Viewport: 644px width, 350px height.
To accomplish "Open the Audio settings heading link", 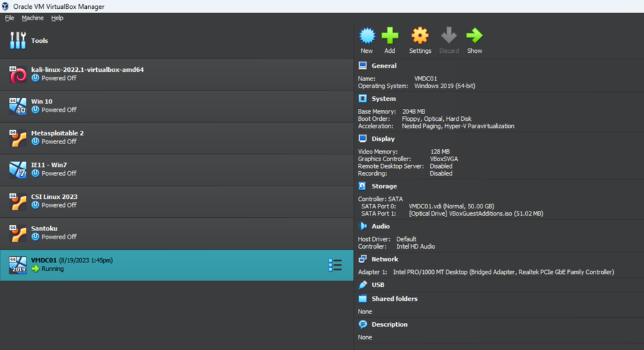I will click(x=380, y=226).
